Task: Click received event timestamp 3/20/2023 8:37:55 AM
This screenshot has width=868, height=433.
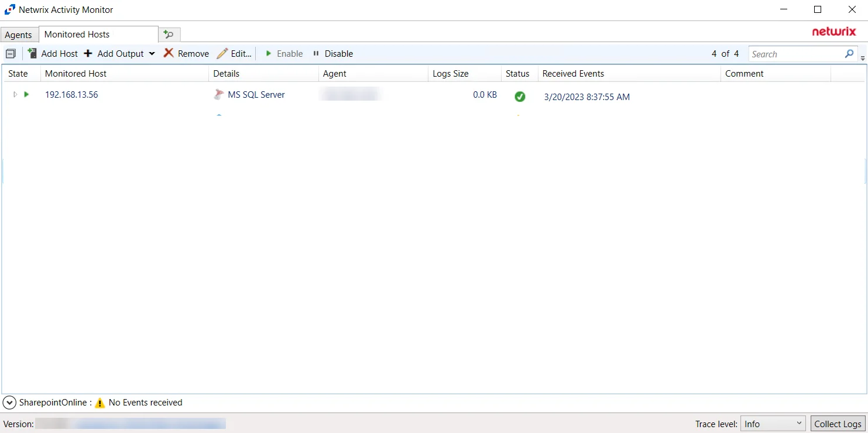Action: [587, 97]
